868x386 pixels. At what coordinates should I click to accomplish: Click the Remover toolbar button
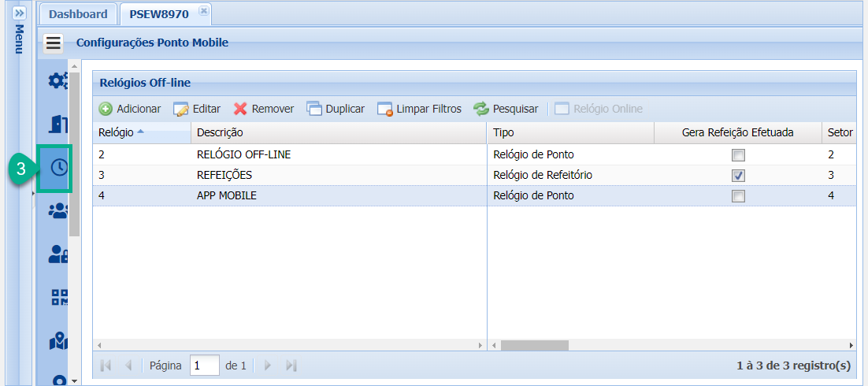pos(264,109)
